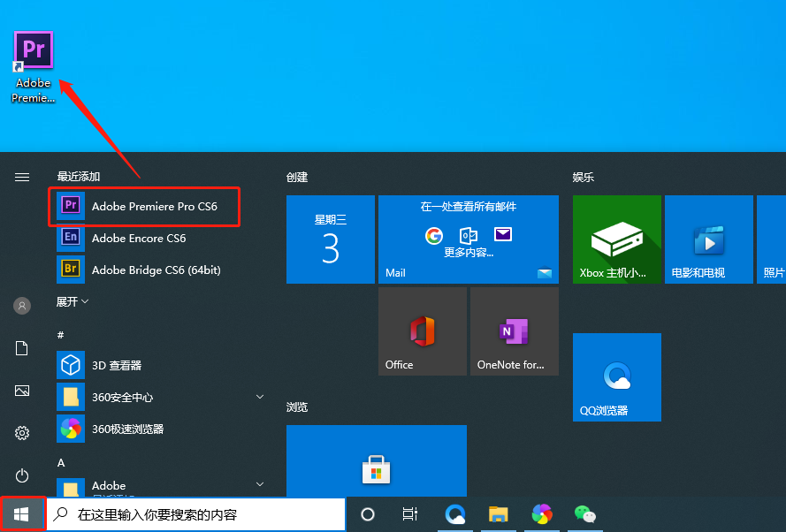Open Pictures icon in sidebar

22,391
